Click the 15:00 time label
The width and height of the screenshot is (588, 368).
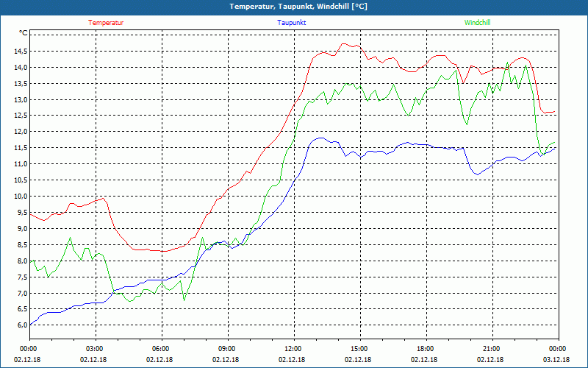[x=360, y=349]
